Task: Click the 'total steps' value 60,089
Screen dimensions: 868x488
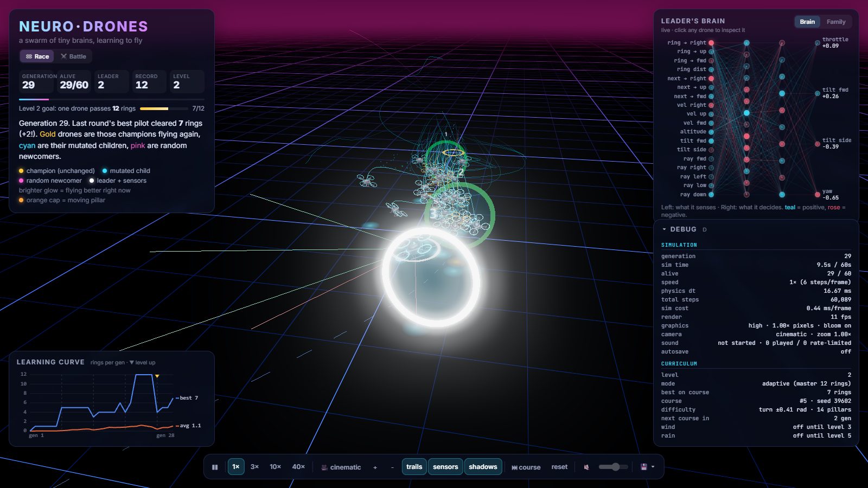Action: point(841,299)
